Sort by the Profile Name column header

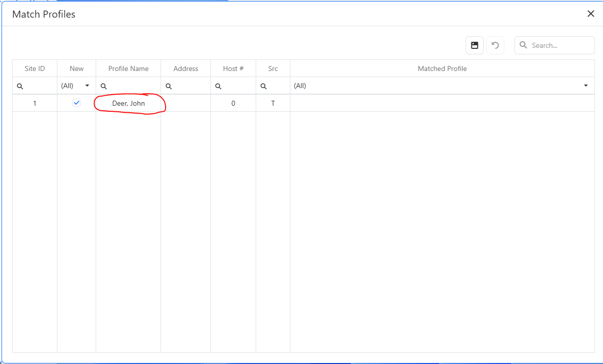pyautogui.click(x=128, y=68)
